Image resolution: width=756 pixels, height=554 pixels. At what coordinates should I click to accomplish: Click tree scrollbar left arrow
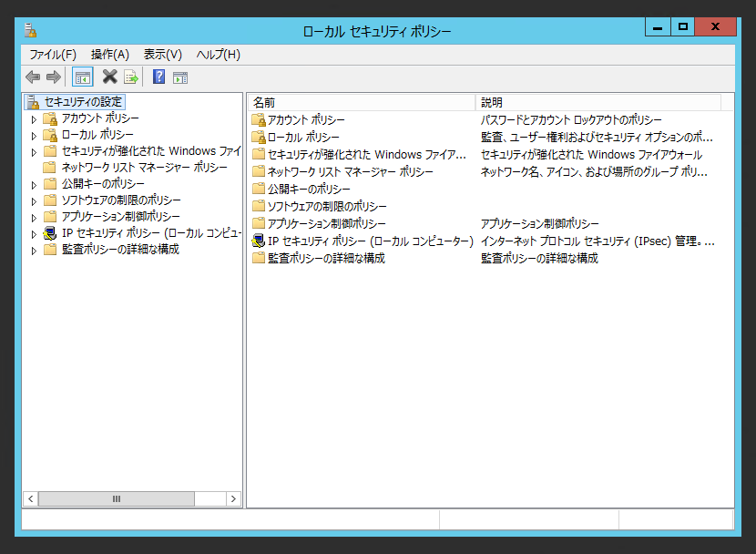(30, 498)
